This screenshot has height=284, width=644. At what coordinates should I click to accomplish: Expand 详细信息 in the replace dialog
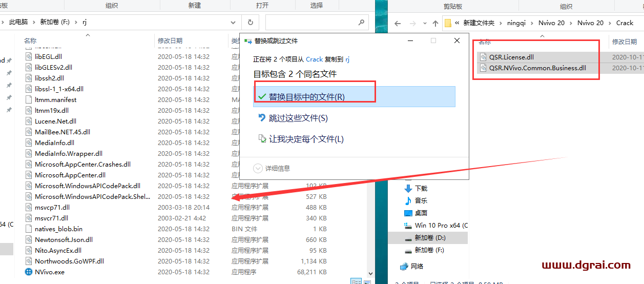pos(272,168)
